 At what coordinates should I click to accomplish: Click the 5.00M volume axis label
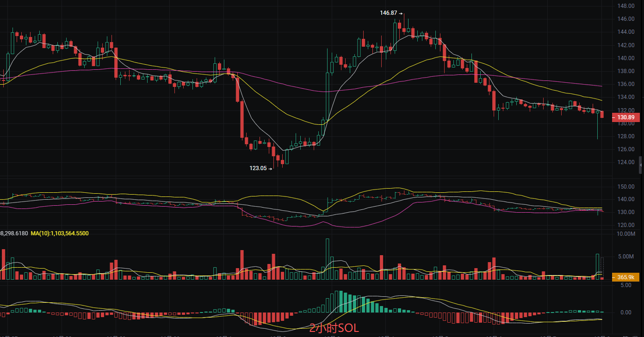tap(626, 257)
